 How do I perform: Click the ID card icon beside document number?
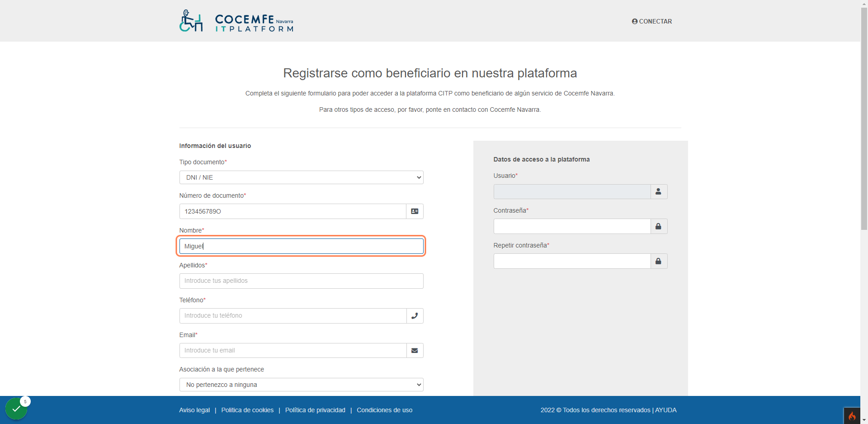[x=415, y=211]
